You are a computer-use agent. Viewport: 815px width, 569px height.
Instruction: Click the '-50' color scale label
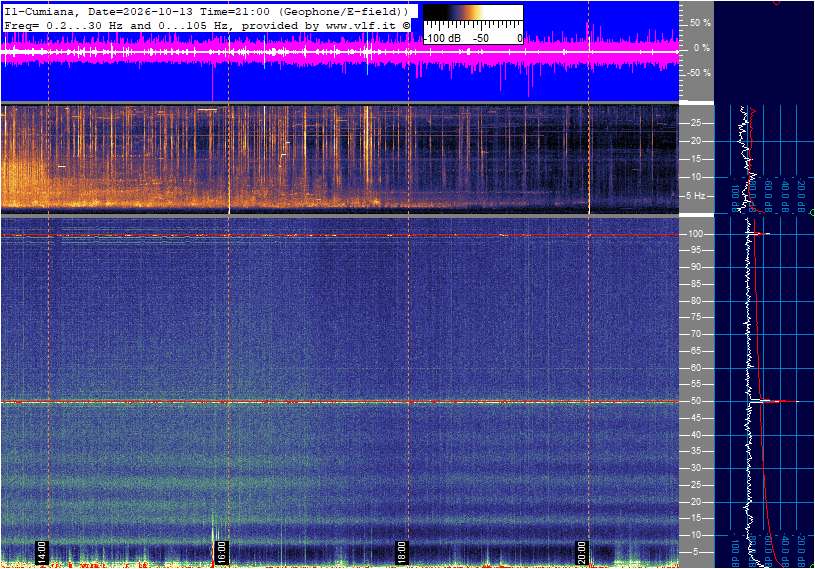pos(481,38)
